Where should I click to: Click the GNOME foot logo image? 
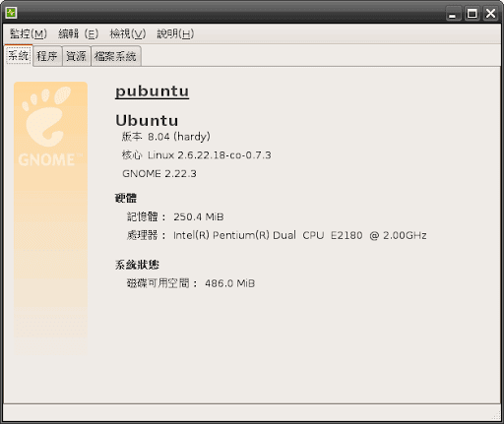coord(50,218)
